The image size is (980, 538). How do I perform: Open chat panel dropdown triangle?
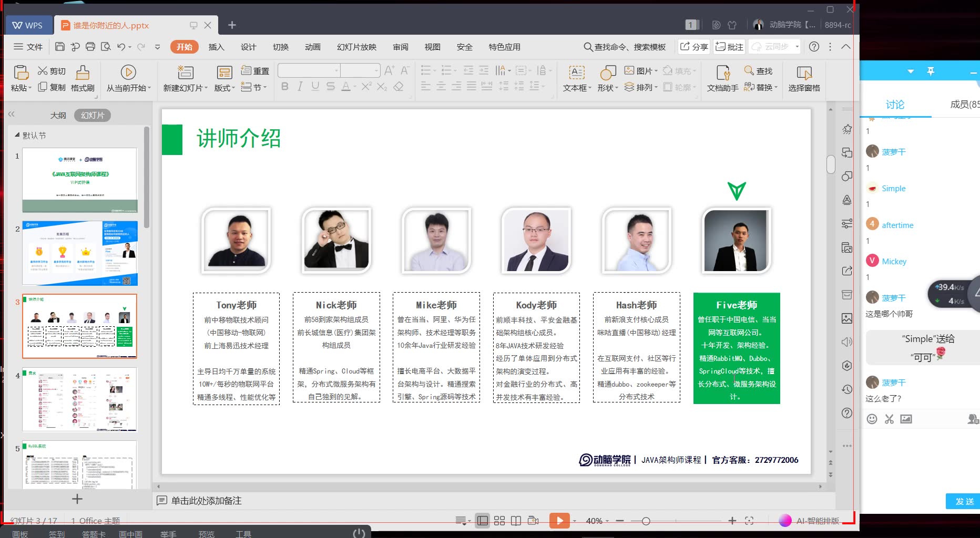[911, 71]
